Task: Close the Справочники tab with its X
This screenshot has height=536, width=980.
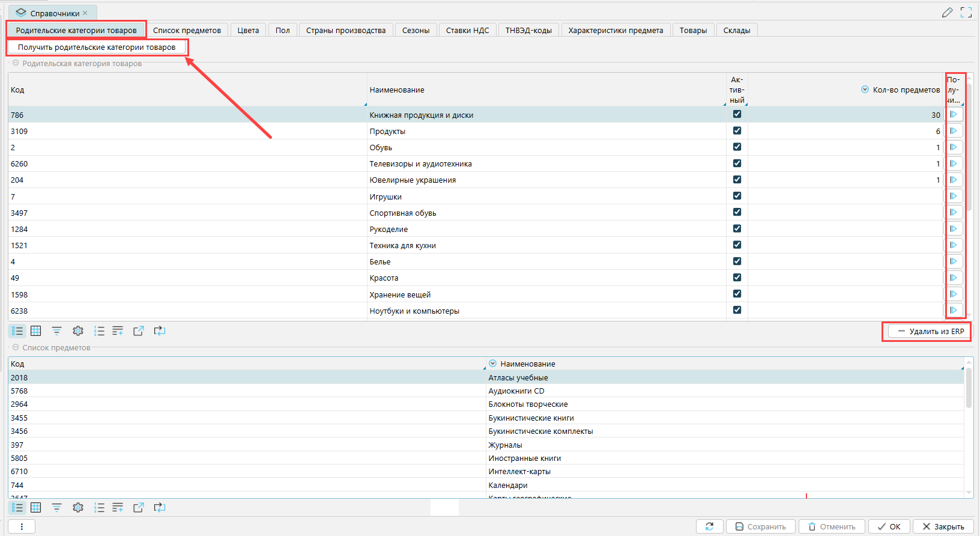Action: [85, 13]
